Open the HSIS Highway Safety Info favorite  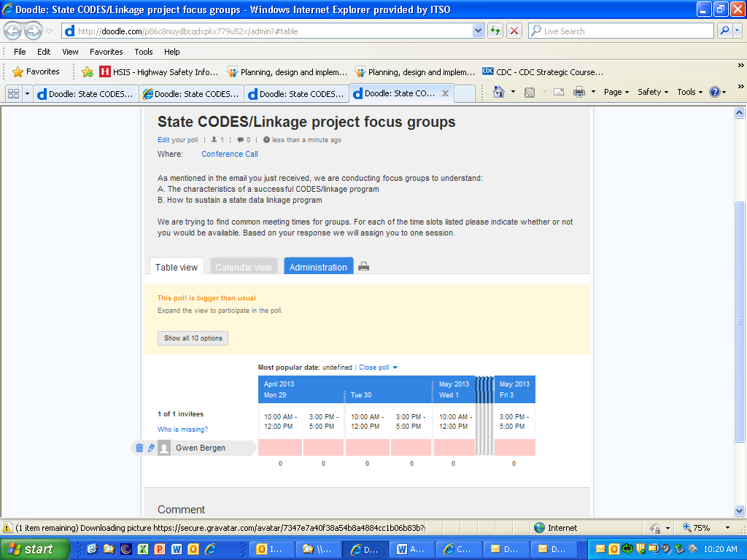(159, 72)
